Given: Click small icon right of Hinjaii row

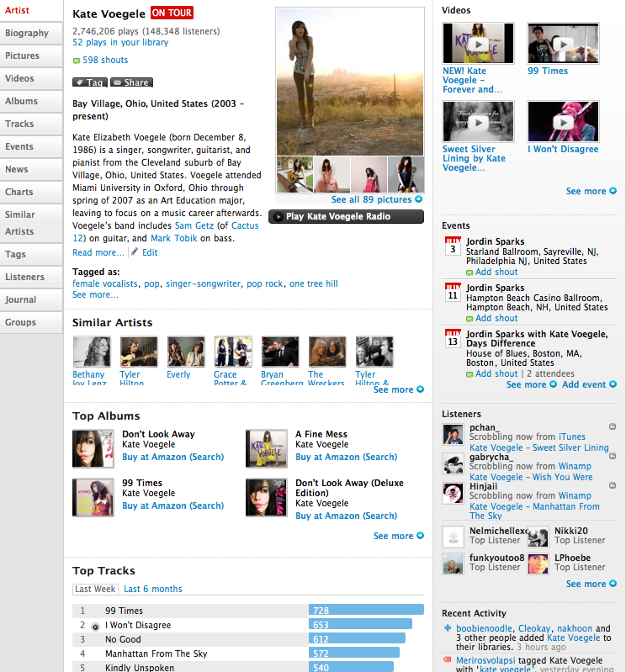Looking at the screenshot, I should pos(613,485).
